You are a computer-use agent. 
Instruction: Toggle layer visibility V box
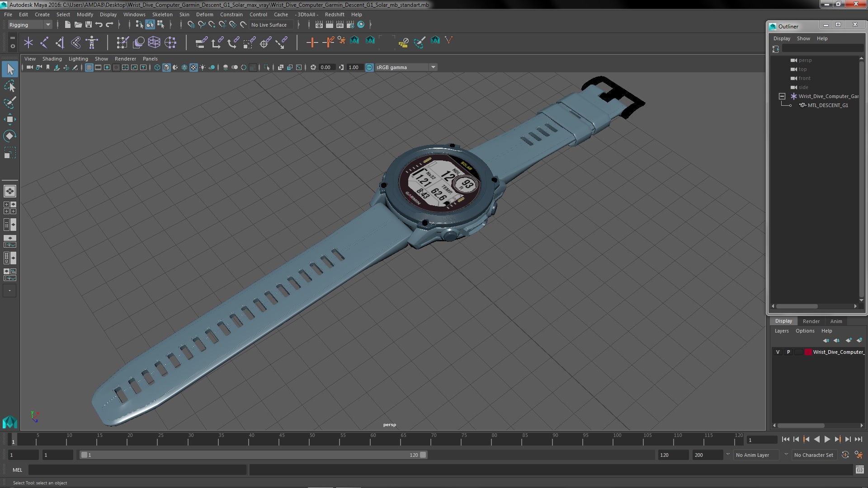click(x=778, y=352)
